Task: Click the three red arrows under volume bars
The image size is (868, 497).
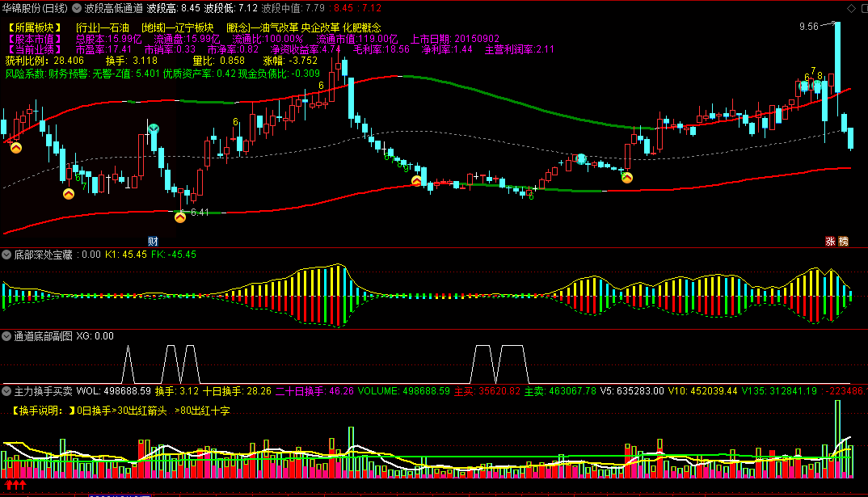Action: pos(15,486)
